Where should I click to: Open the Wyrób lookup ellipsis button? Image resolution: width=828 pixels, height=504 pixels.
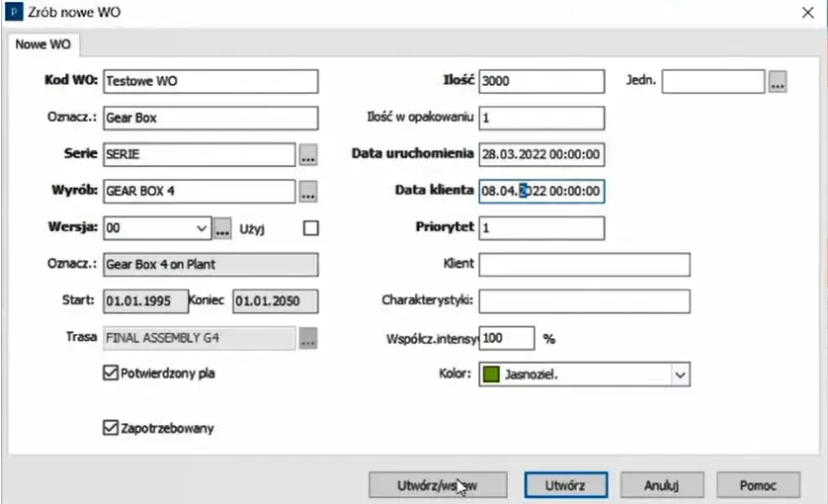coord(308,192)
